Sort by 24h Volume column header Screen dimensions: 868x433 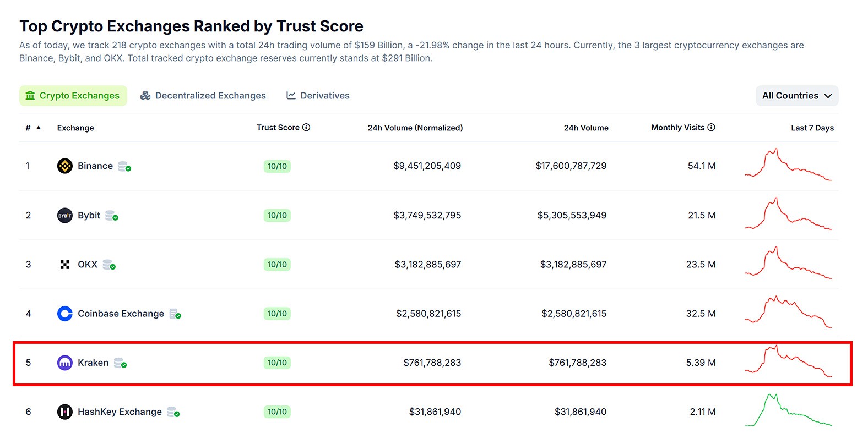point(585,128)
